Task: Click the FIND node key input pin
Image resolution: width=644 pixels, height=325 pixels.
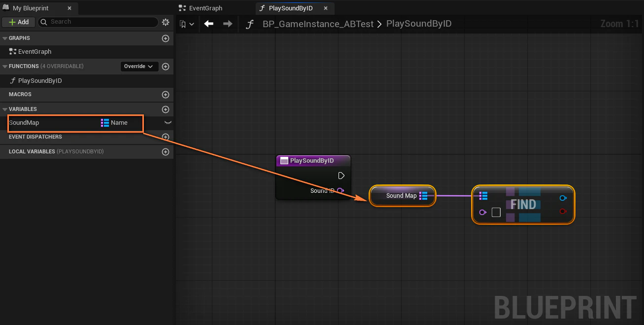Action: [x=483, y=212]
